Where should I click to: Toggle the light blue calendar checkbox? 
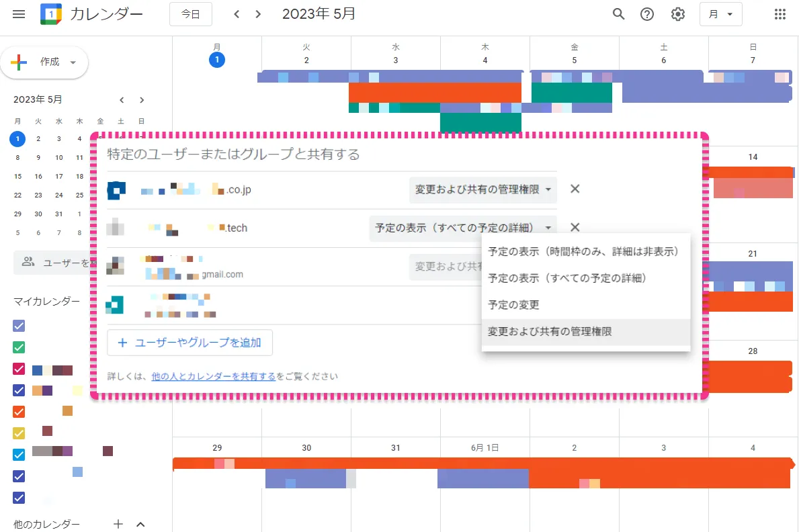[19, 455]
